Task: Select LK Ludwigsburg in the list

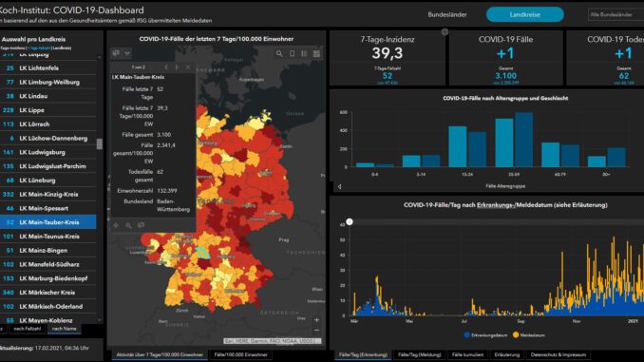Action: click(x=48, y=152)
